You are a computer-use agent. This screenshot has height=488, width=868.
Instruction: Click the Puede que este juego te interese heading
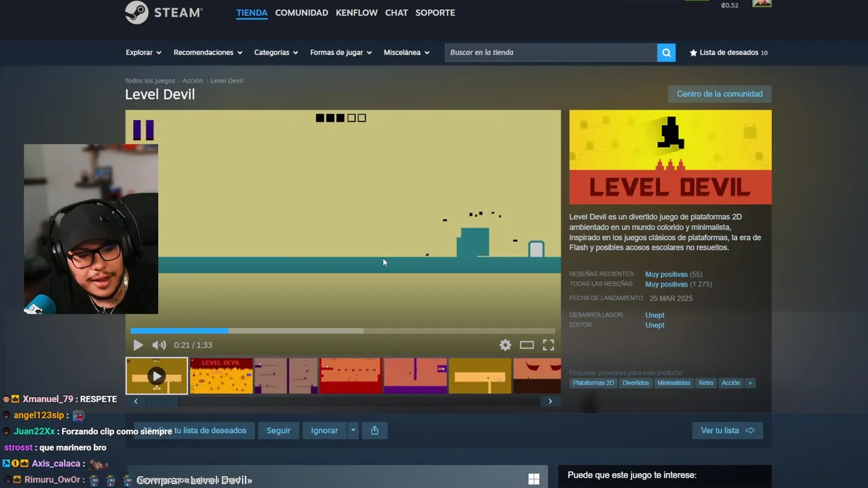point(632,475)
